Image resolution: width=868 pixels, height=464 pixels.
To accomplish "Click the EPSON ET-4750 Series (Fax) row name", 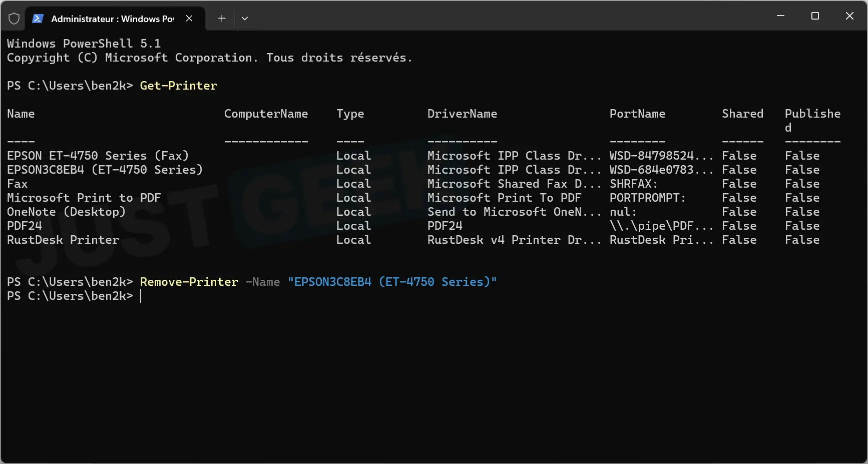I will tap(98, 156).
